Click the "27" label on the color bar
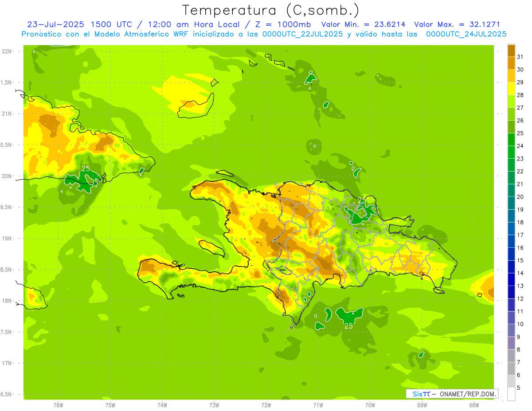This screenshot has width=532, height=411. (x=520, y=108)
